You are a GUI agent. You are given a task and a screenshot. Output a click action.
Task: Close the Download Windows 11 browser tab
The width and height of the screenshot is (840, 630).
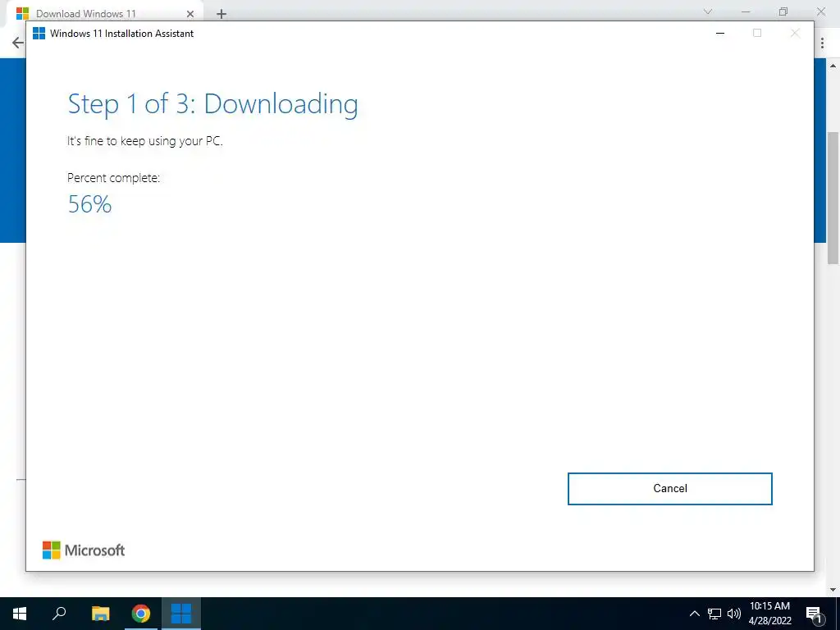pyautogui.click(x=190, y=14)
